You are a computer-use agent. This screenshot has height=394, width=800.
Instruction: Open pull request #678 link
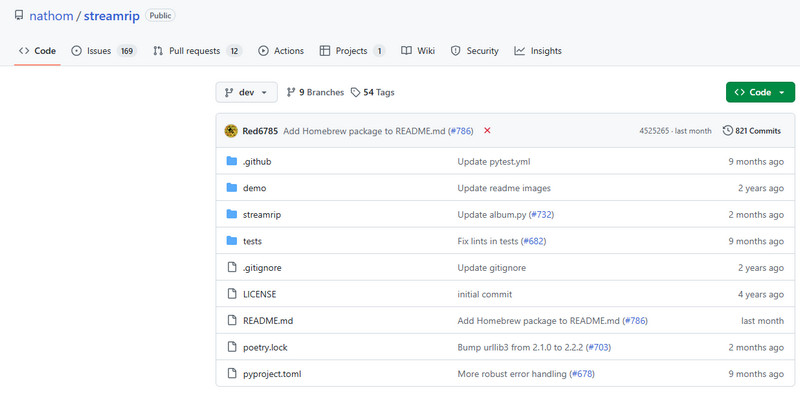pos(582,374)
